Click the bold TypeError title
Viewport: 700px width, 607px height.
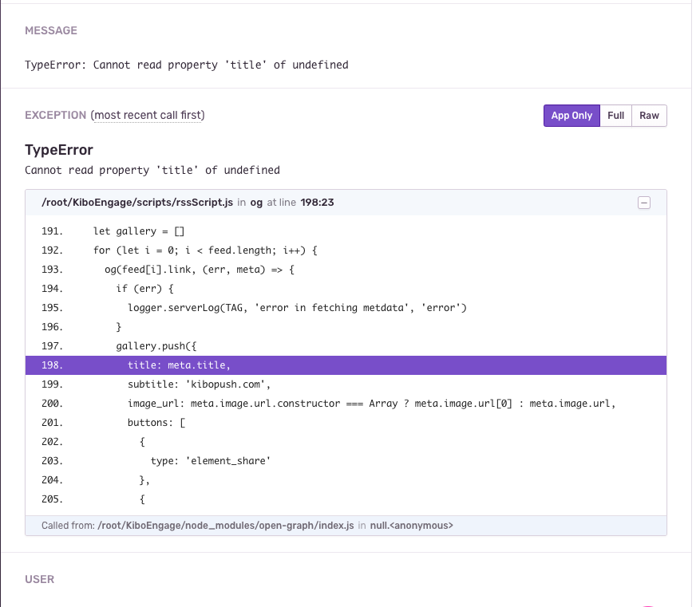(59, 150)
